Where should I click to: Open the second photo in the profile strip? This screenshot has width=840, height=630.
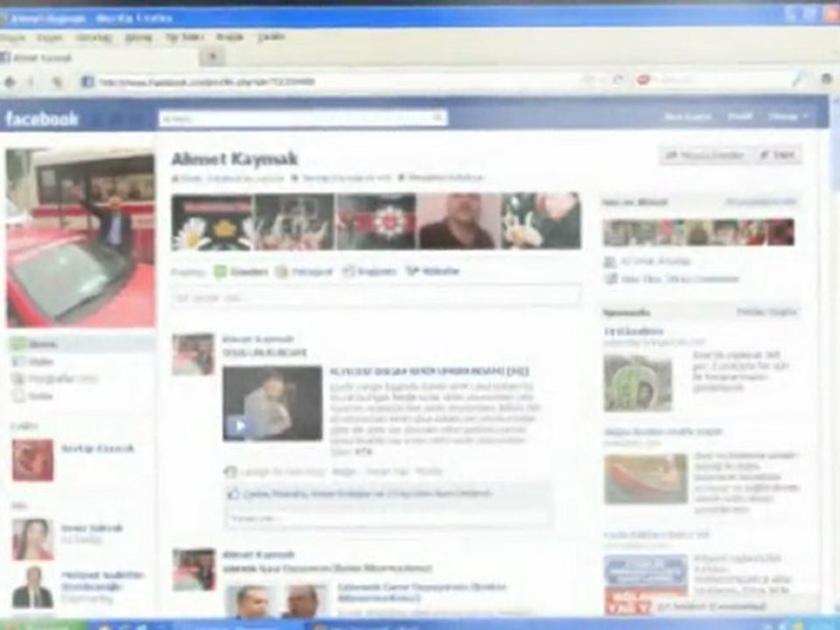(294, 221)
